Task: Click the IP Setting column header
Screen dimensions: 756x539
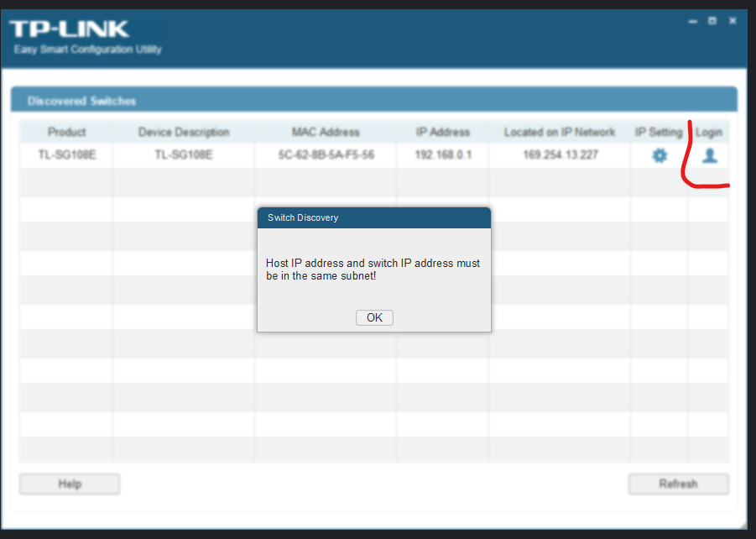Action: [659, 132]
